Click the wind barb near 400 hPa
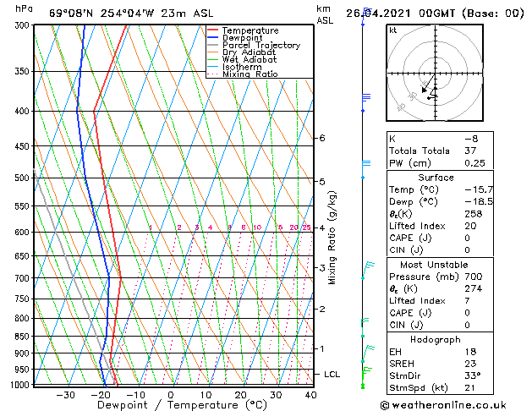532x411 pixels. 365,98
